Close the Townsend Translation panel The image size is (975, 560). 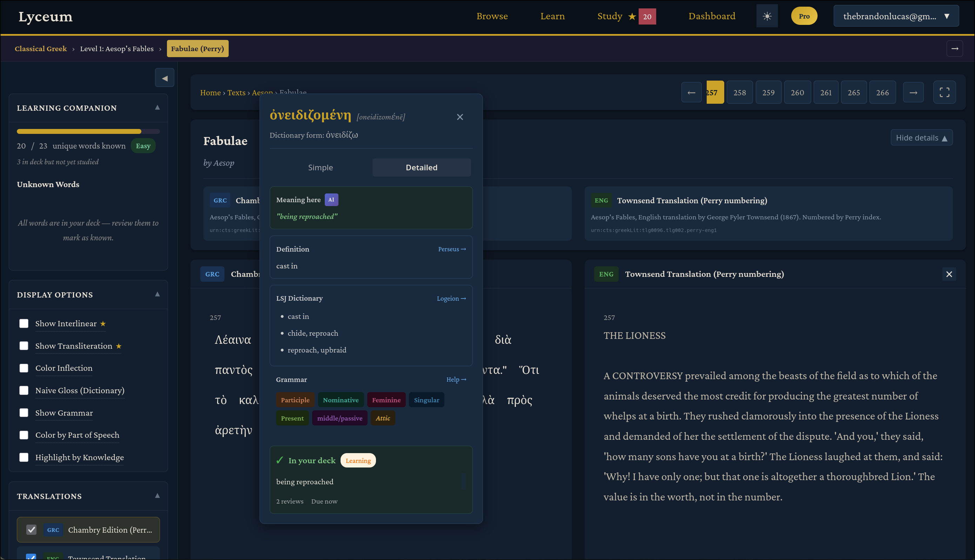(x=949, y=274)
